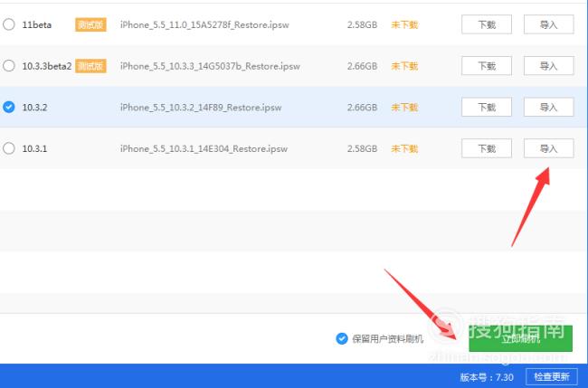The image size is (588, 388).
Task: Select the 10.3.2 firmware radio button
Action: point(9,108)
